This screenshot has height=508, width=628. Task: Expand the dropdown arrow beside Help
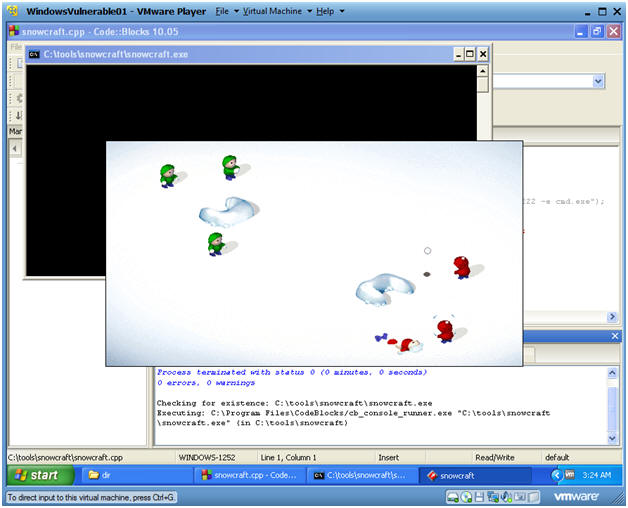pos(342,11)
